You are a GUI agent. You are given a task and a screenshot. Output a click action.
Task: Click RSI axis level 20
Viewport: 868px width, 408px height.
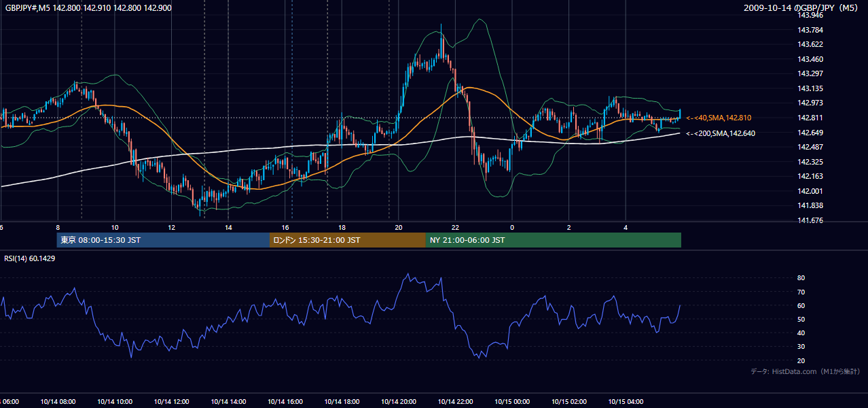(801, 360)
